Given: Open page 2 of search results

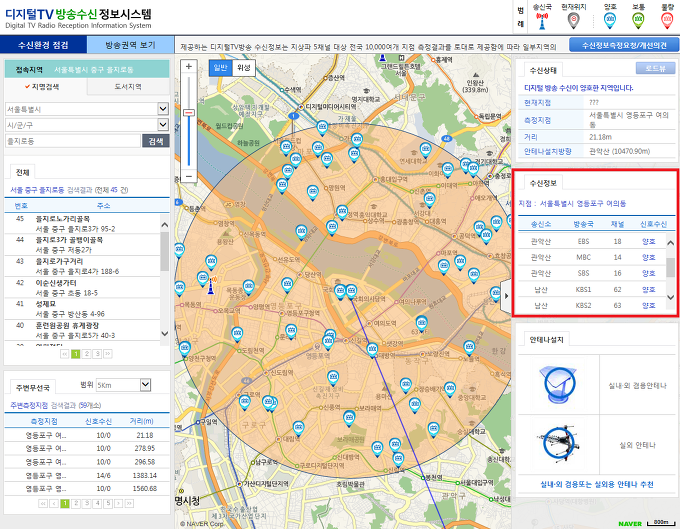Looking at the screenshot, I should (87, 354).
